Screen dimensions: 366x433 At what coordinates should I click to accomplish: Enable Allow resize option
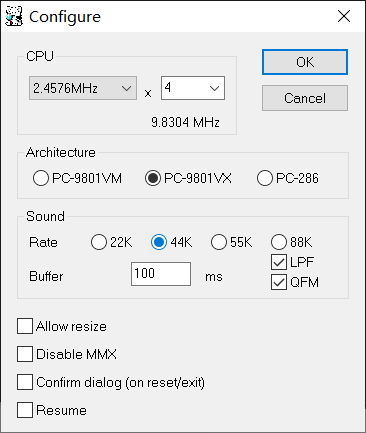click(25, 326)
